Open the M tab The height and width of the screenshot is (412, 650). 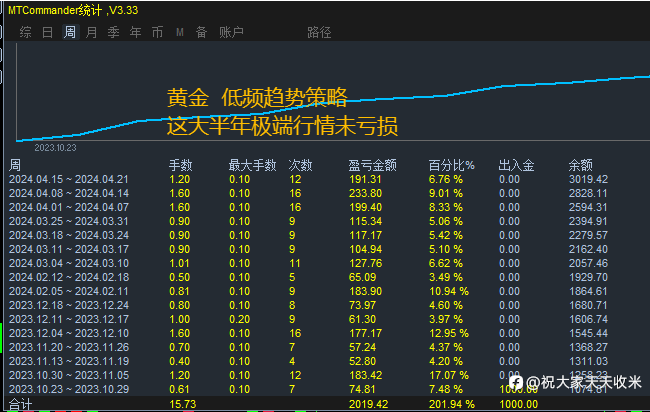click(179, 32)
